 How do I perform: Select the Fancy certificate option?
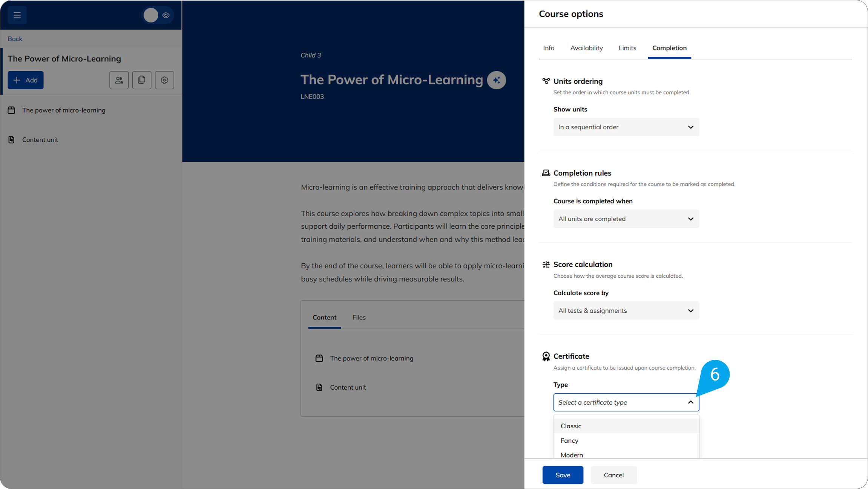pos(569,440)
